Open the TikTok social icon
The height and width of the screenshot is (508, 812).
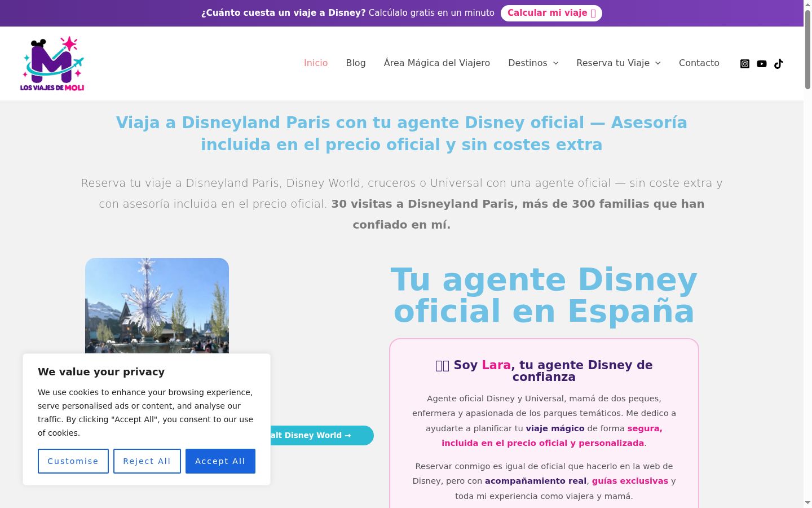(x=779, y=64)
